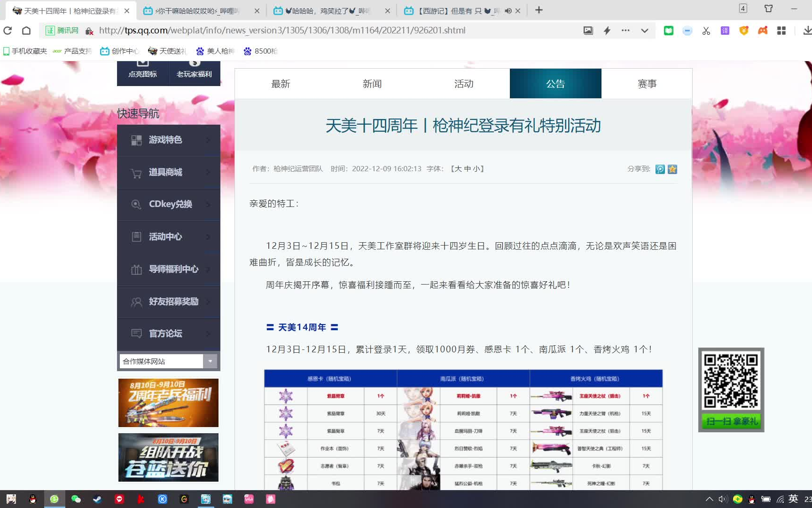
Task: Open 官方论坛 in quick navigation
Action: click(x=168, y=334)
